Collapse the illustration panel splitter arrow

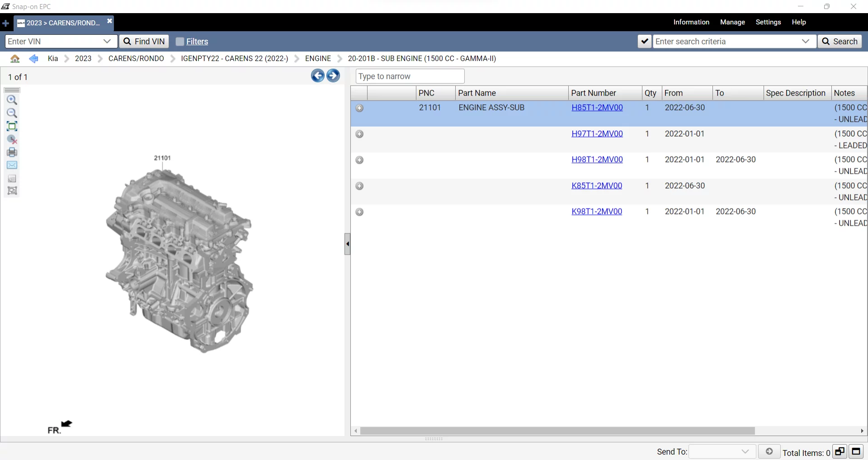tap(347, 244)
